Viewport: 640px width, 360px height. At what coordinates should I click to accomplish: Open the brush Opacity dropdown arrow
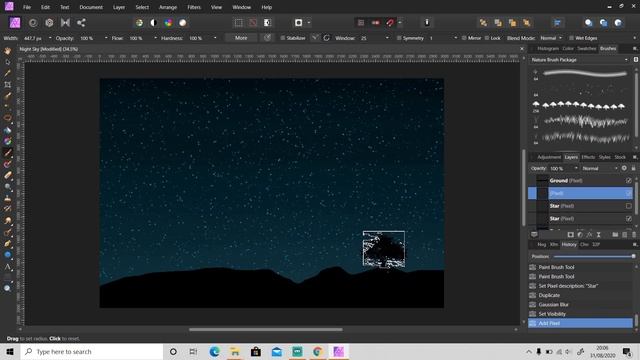coord(106,38)
